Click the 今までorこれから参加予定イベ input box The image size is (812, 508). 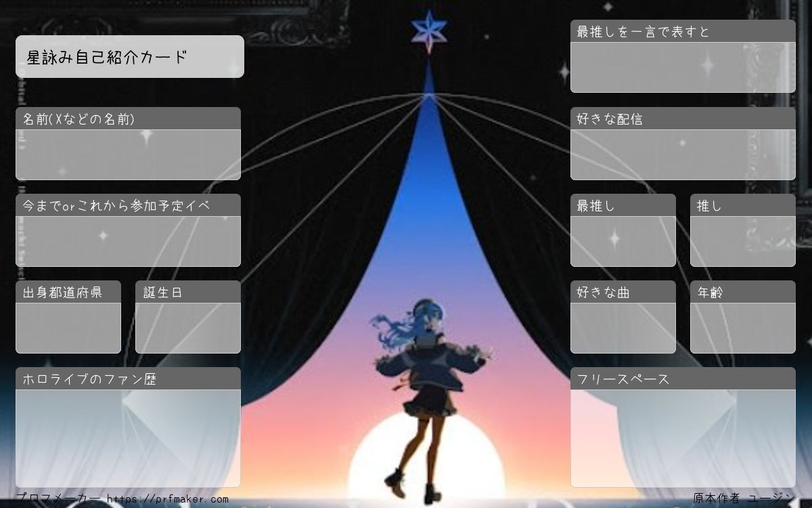tap(128, 241)
